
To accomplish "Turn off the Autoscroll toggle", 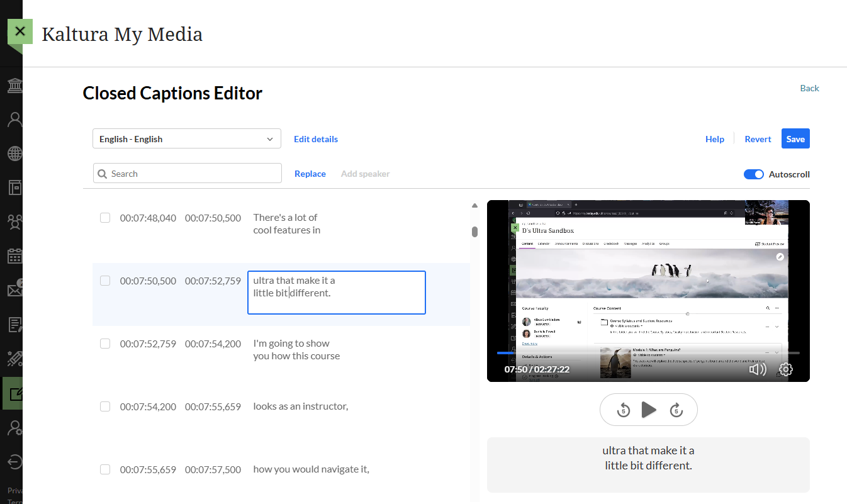I will pyautogui.click(x=754, y=174).
